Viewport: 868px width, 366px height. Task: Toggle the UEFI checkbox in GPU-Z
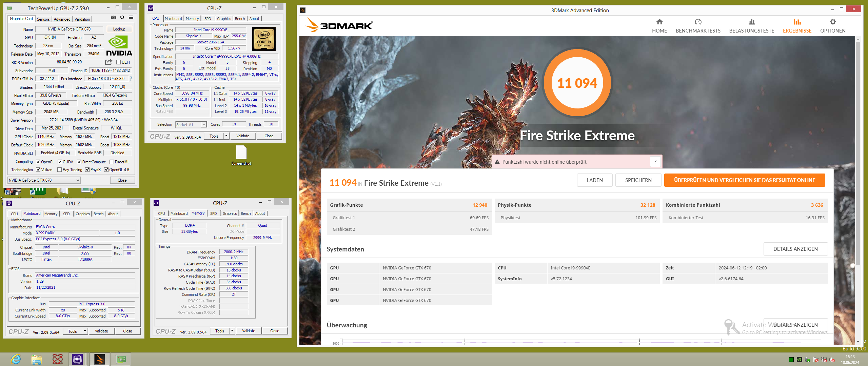coord(119,62)
